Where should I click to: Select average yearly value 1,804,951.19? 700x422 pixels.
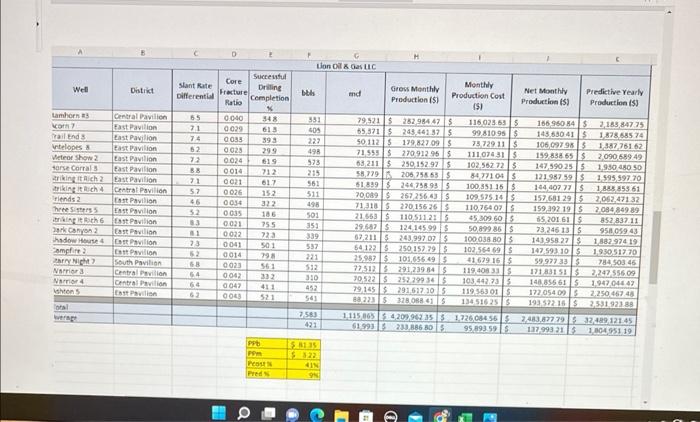click(x=603, y=331)
